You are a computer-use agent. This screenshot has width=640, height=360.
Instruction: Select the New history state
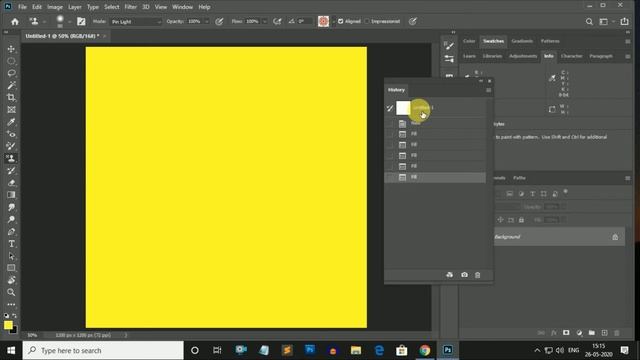pos(435,123)
